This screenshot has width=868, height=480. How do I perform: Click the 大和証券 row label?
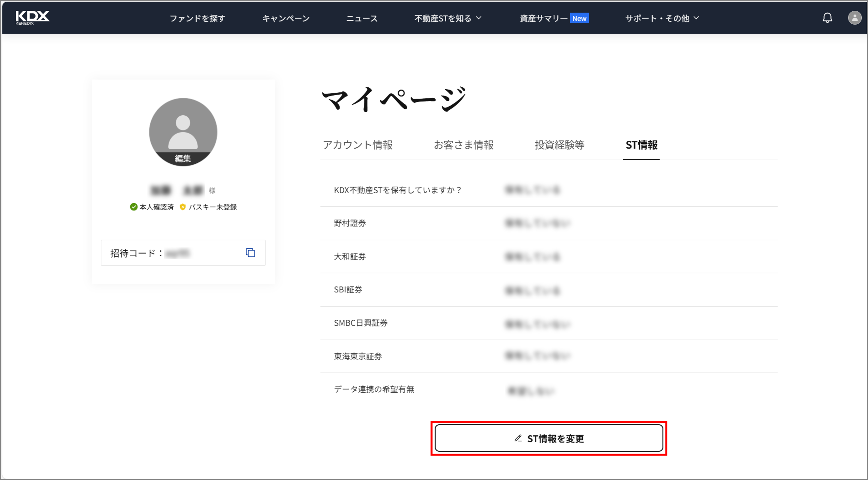(350, 257)
